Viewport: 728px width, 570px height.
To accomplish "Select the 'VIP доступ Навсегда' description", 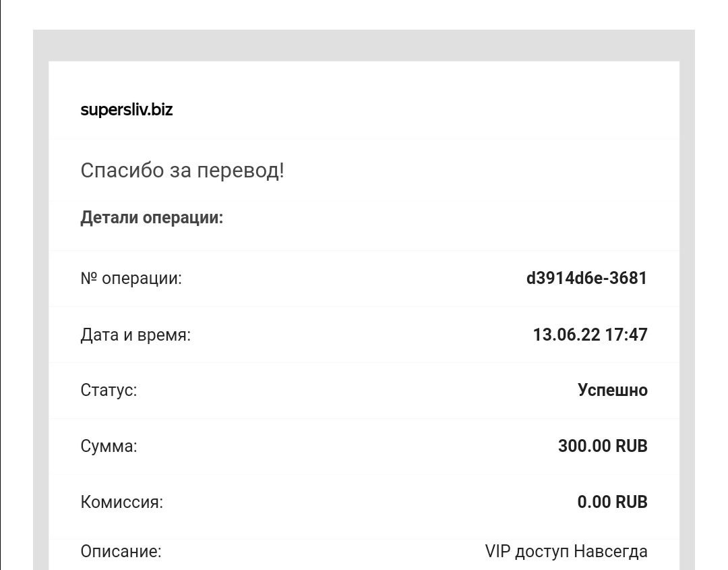I will tap(566, 552).
